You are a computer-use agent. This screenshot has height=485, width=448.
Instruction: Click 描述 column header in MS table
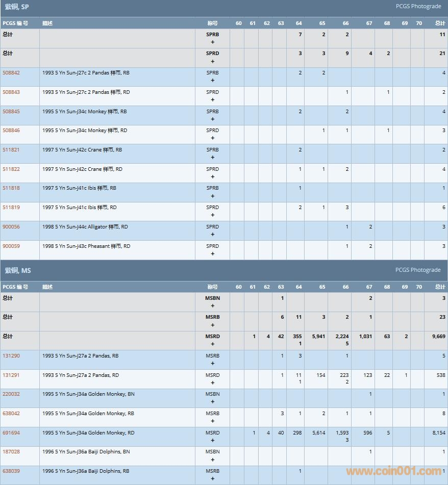[x=47, y=287]
